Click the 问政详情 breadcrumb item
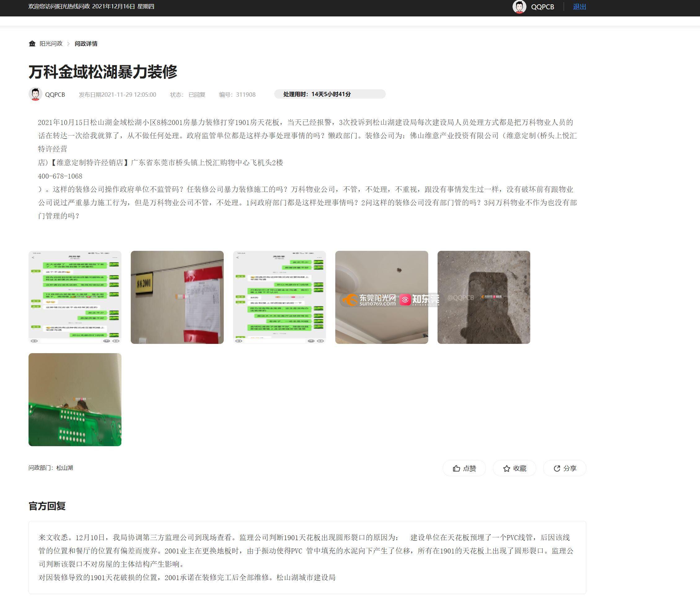700x604 pixels. click(x=86, y=44)
